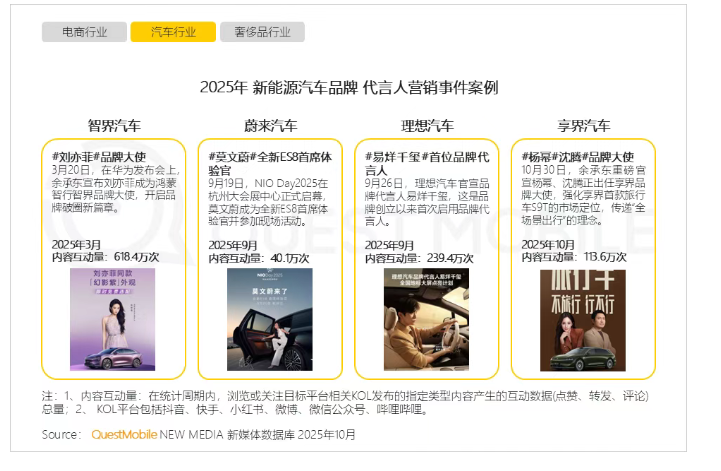The width and height of the screenshot is (721, 471).
Task: Click the #杨幂#沈腾#品牌大使 hashtag
Action: (x=572, y=157)
